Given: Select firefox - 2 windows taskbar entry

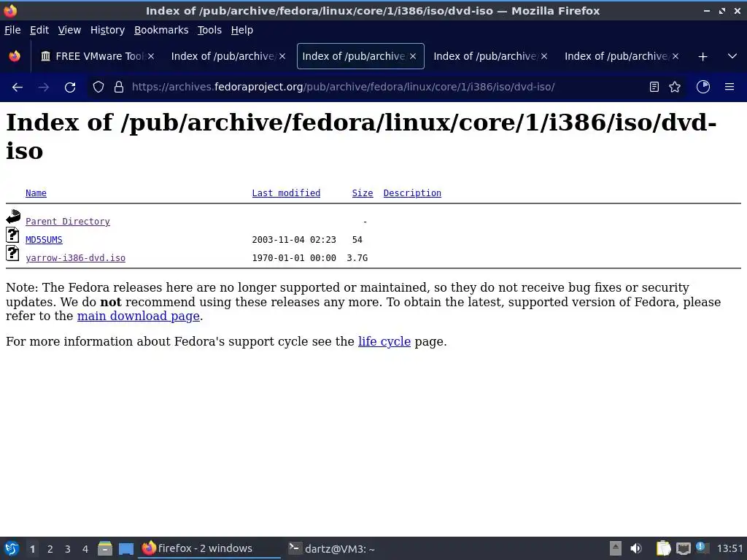Looking at the screenshot, I should pyautogui.click(x=209, y=548).
